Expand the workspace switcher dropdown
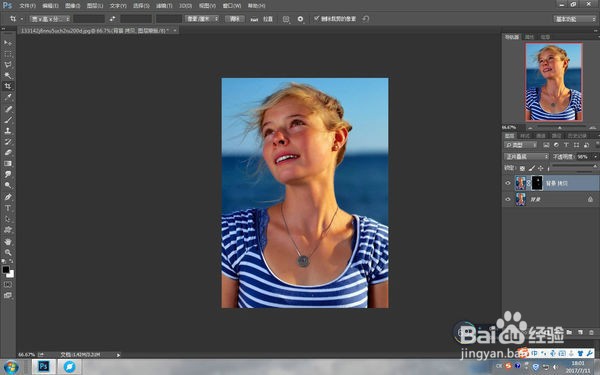Screen dimensions: 600x375 click(x=574, y=19)
